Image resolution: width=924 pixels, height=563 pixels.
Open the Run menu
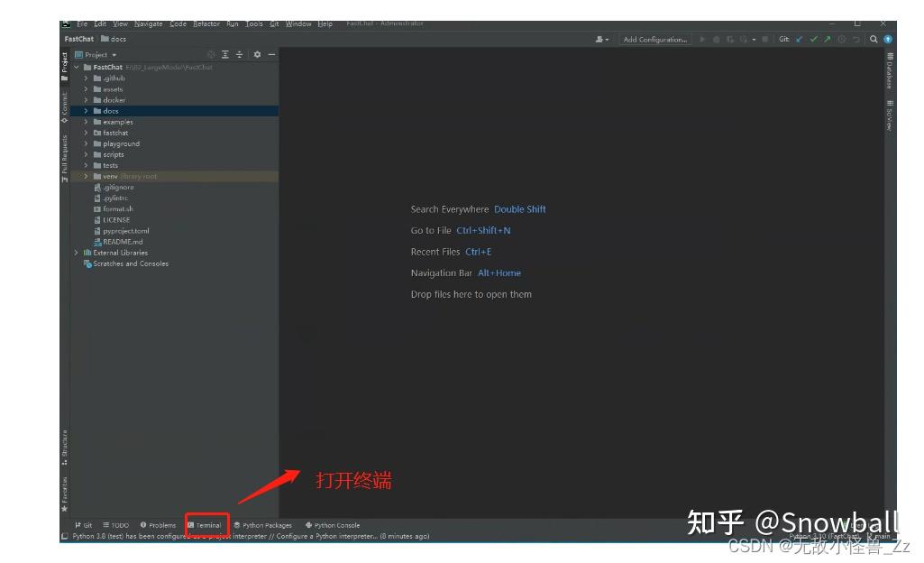pos(233,23)
